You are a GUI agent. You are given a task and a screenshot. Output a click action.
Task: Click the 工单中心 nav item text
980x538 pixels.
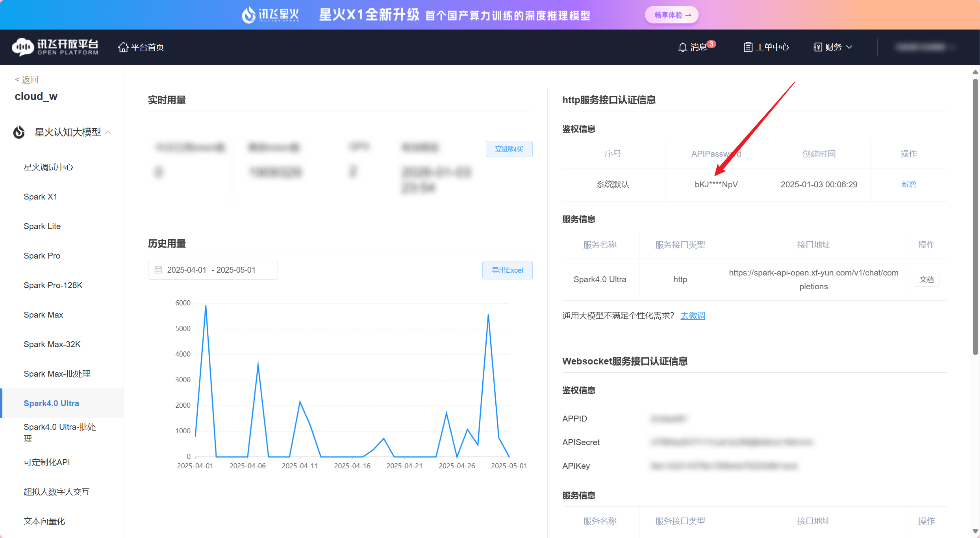pyautogui.click(x=772, y=47)
